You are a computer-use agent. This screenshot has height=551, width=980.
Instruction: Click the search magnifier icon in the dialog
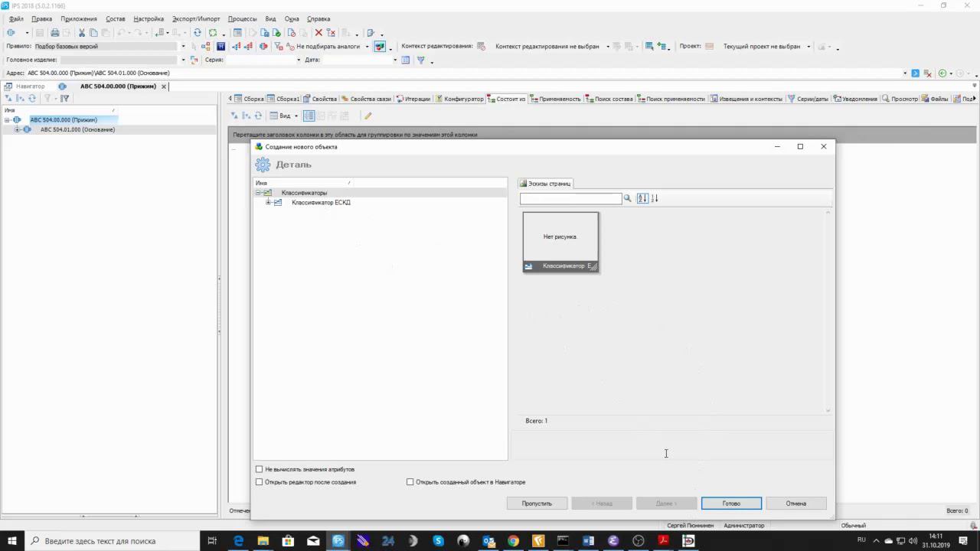click(628, 198)
